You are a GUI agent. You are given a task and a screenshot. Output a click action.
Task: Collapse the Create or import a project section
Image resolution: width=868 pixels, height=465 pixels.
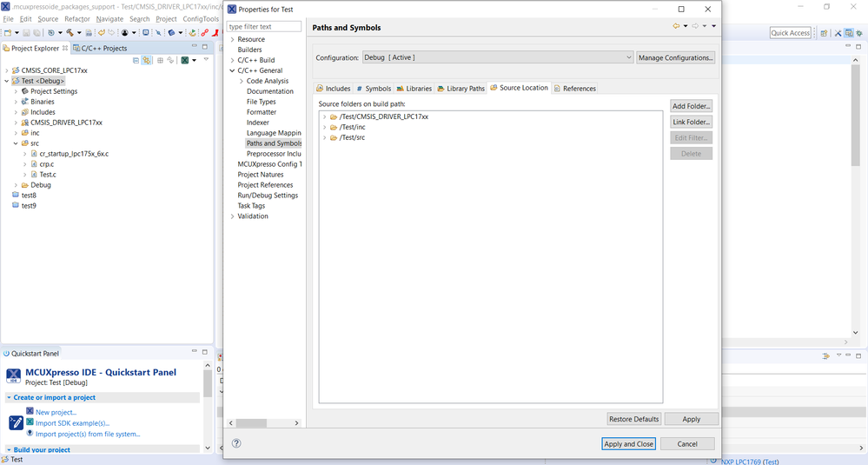9,397
